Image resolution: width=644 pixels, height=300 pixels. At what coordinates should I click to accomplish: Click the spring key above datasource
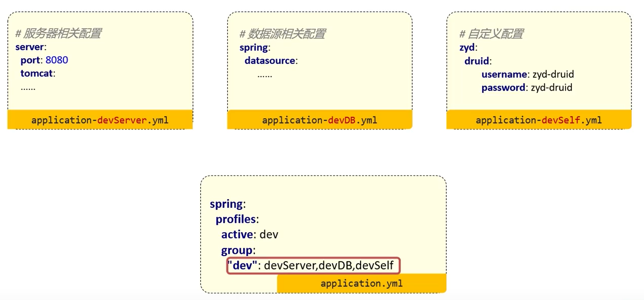(x=254, y=48)
